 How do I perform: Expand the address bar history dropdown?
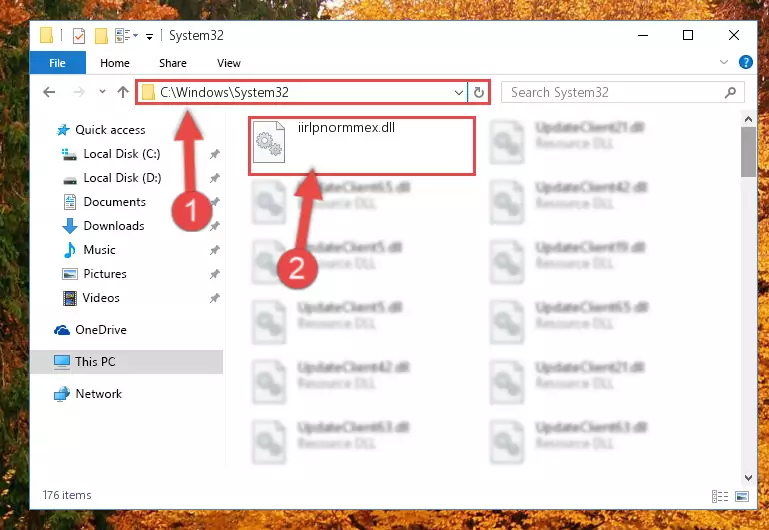[459, 92]
